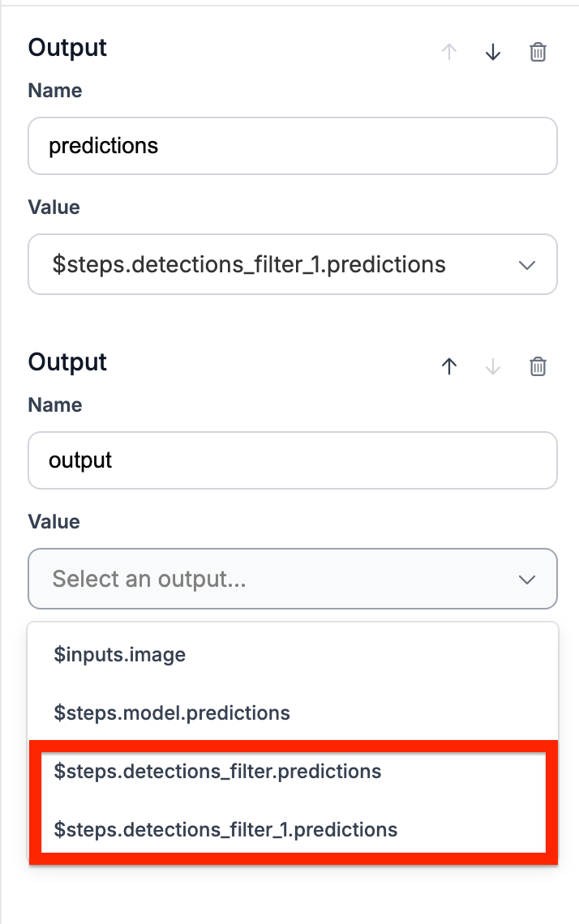Focus the Name field containing 'predictions'

point(292,146)
